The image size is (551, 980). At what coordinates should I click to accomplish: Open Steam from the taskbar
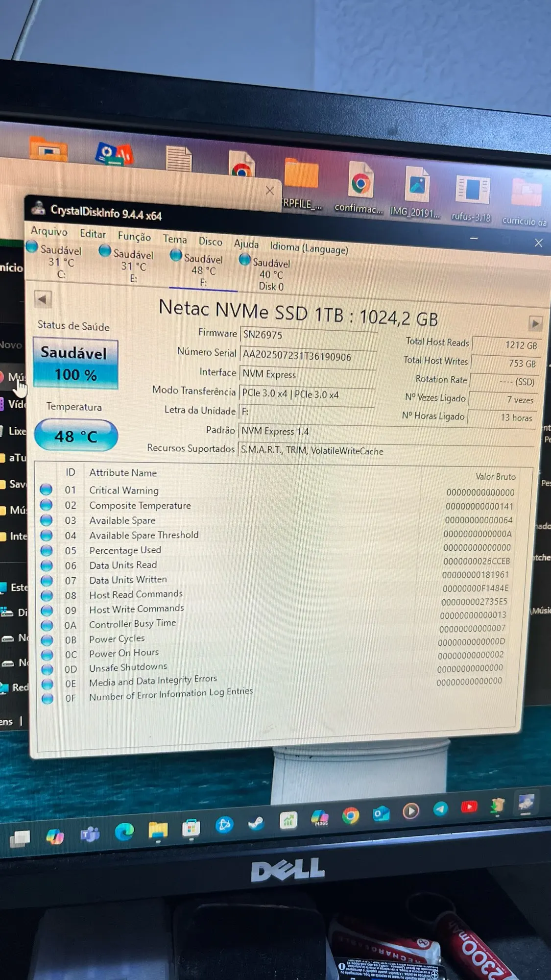256,823
